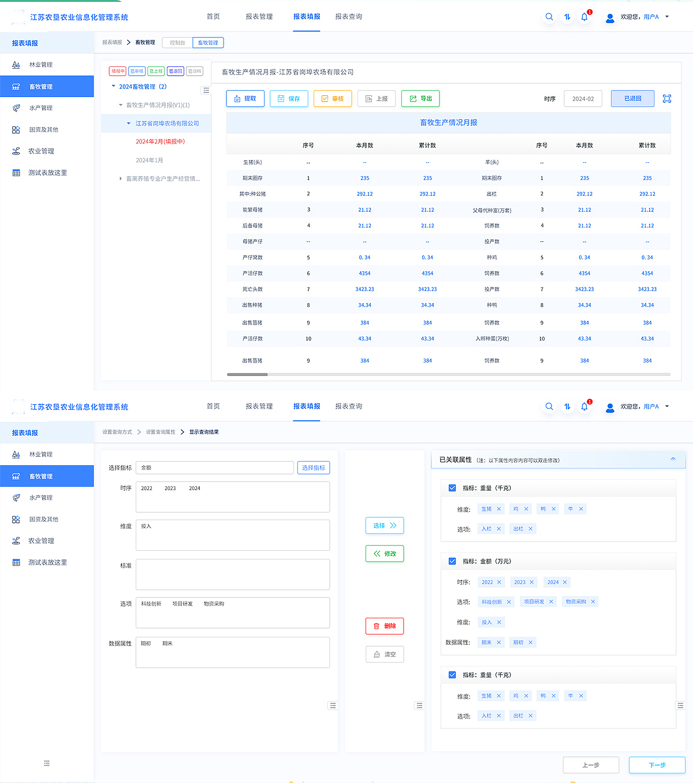Viewport: 693px width, 784px height.
Task: Toggle the 已上报 status filter tag
Action: click(x=156, y=71)
